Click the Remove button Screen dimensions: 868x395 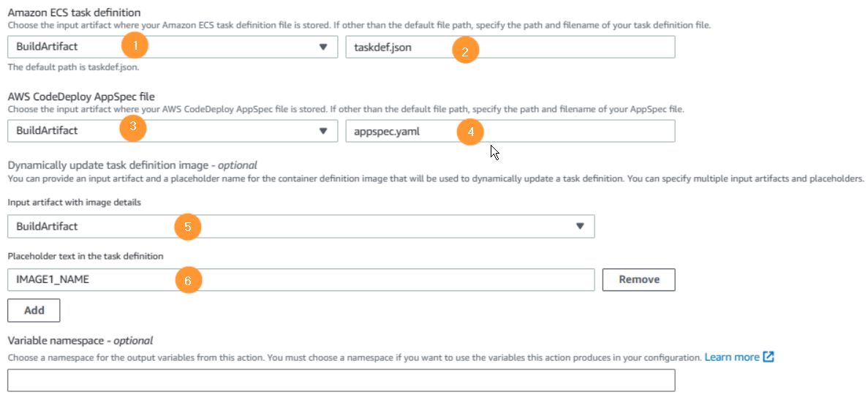coord(639,279)
